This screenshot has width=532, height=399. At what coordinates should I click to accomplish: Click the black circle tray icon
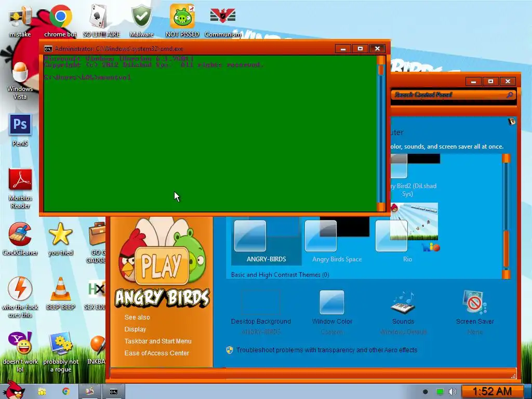[x=425, y=392]
